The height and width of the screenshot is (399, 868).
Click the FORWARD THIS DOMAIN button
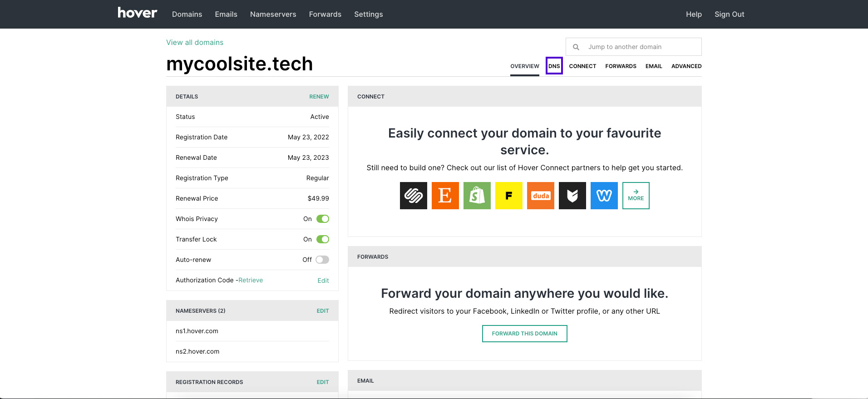524,334
